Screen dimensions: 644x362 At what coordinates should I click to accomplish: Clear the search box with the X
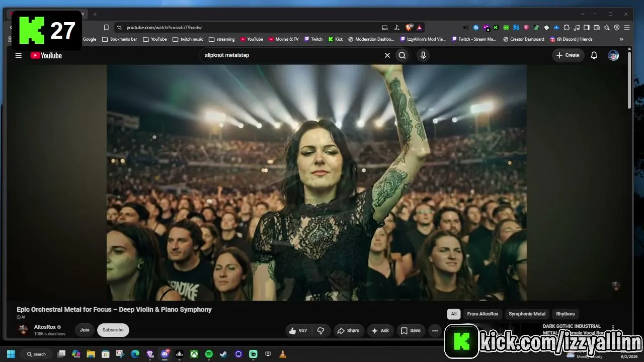tap(387, 55)
